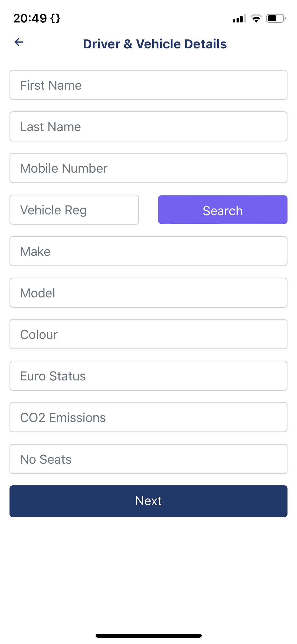Focus the No Seats field

coord(148,459)
